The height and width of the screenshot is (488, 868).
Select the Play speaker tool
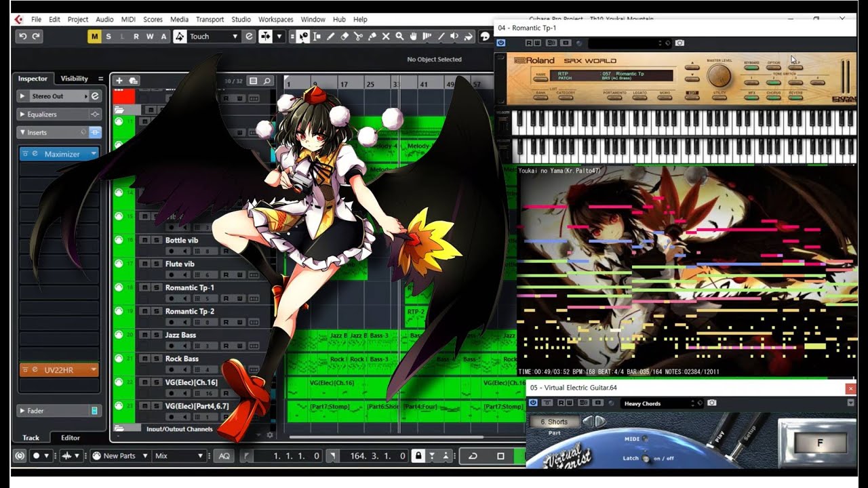pos(454,36)
